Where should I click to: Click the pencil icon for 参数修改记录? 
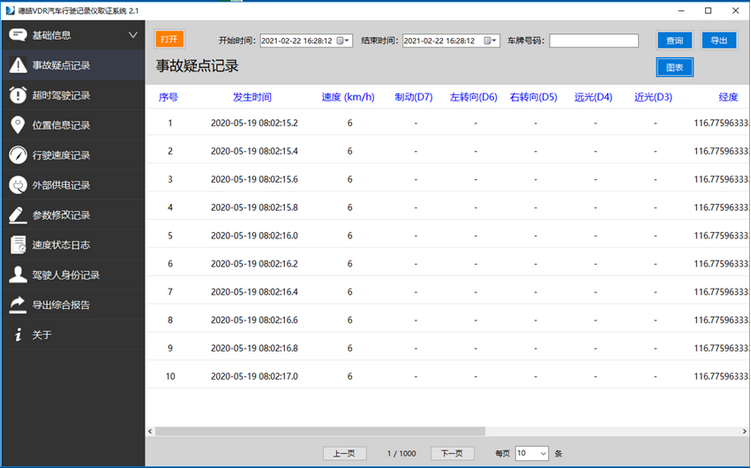(17, 215)
